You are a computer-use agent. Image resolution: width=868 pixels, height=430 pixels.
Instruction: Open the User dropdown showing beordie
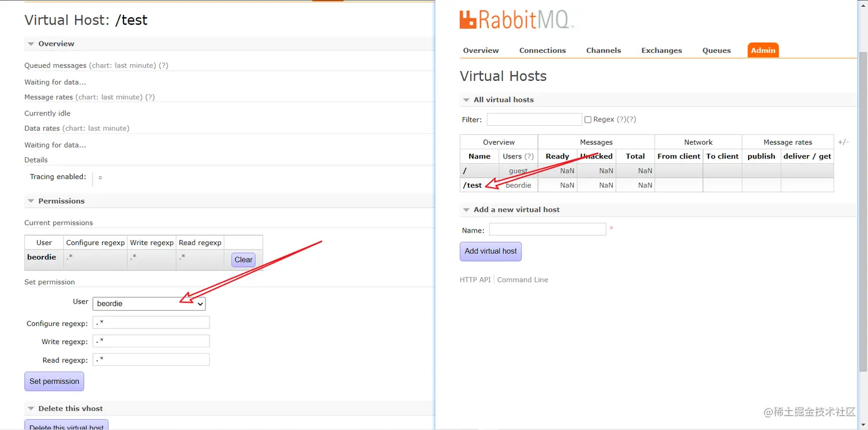(x=149, y=304)
